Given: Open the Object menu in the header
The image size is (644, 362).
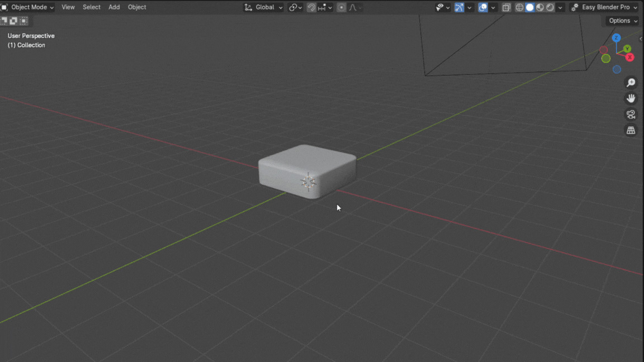Looking at the screenshot, I should (137, 7).
